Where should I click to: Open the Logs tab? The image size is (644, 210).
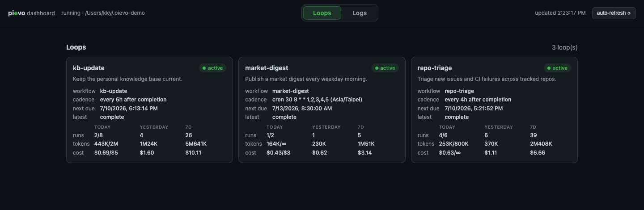tap(360, 13)
